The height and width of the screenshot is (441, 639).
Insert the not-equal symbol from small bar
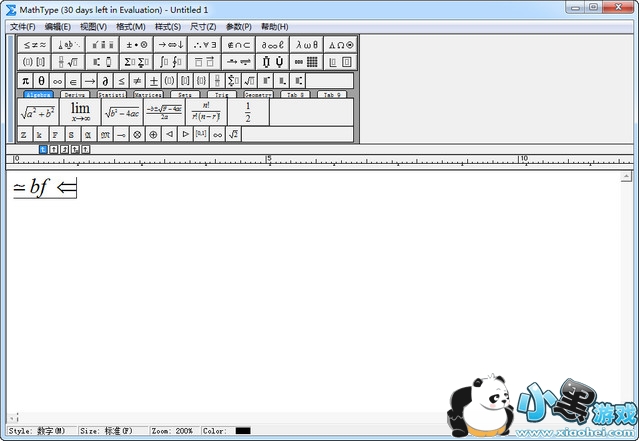(x=137, y=81)
